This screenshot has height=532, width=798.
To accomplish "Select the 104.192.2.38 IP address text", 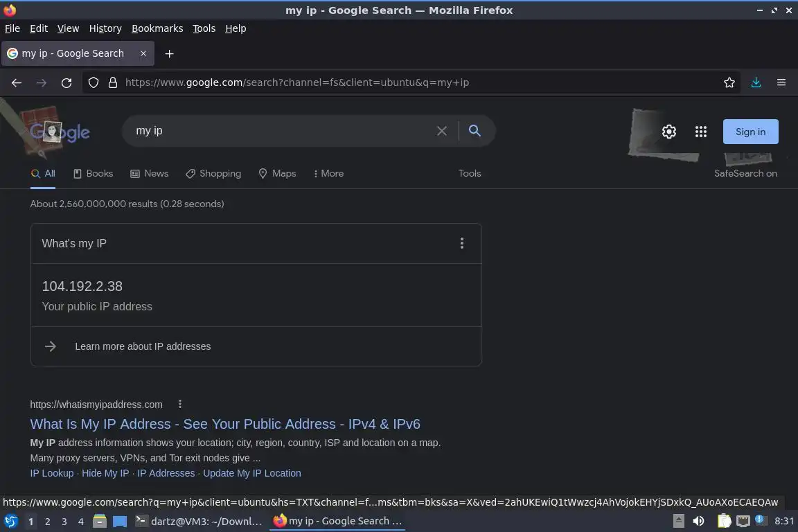I will (82, 286).
